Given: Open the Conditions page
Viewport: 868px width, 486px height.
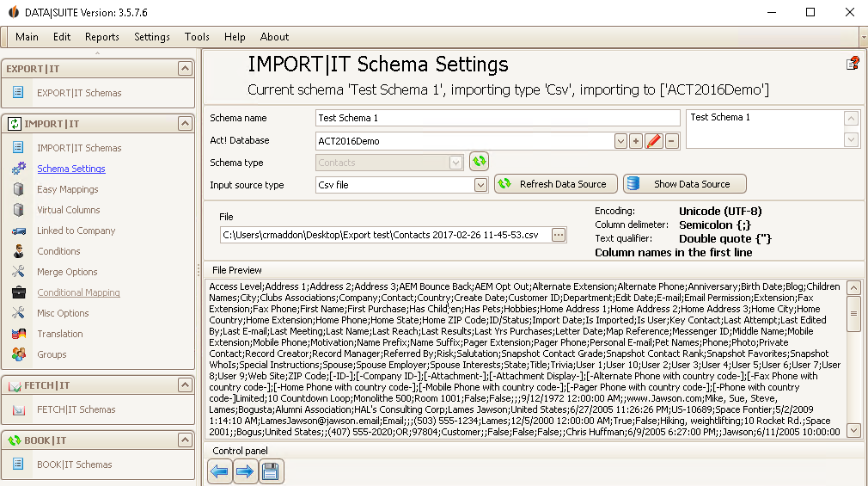Looking at the screenshot, I should (x=58, y=251).
